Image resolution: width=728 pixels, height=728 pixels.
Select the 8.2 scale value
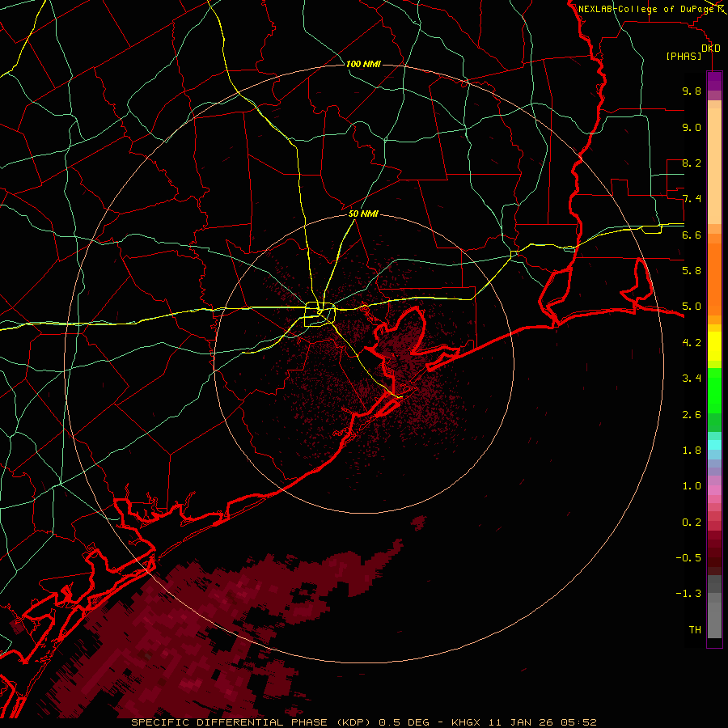(x=692, y=163)
